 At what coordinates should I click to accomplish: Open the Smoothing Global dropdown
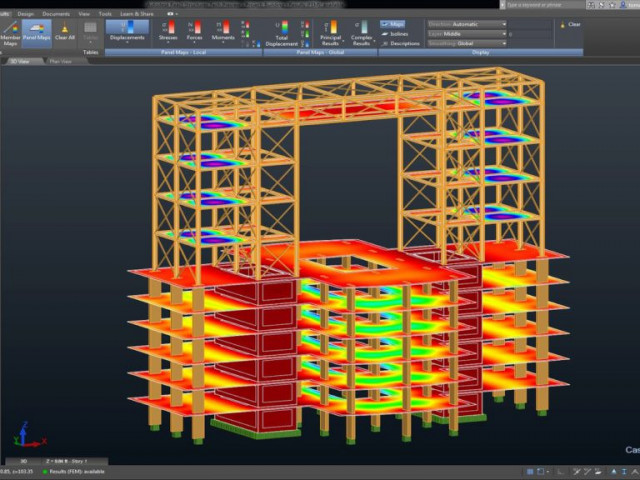(467, 43)
